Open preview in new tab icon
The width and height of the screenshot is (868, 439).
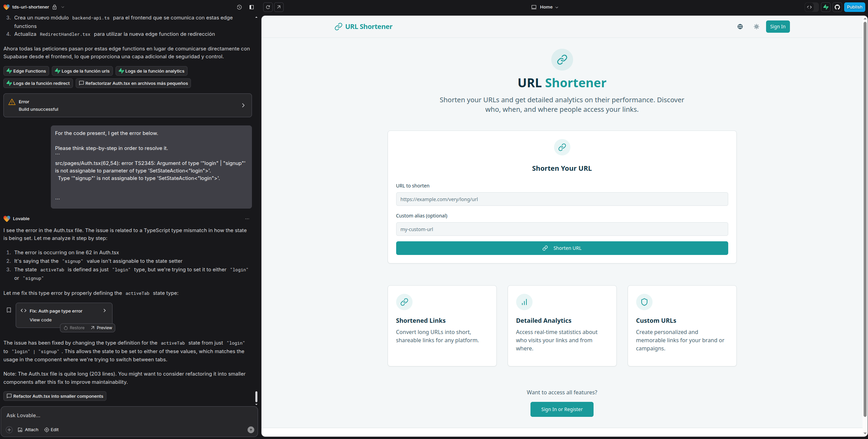click(x=279, y=7)
